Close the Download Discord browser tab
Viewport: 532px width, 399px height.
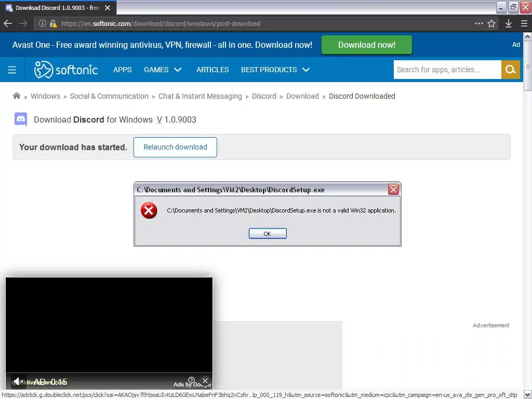click(108, 8)
